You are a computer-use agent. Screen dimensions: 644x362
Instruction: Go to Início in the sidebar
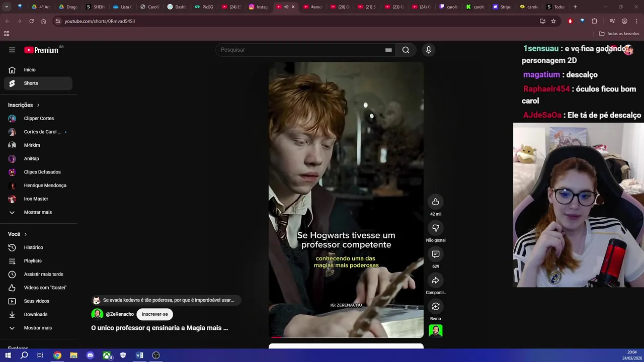tap(38, 70)
